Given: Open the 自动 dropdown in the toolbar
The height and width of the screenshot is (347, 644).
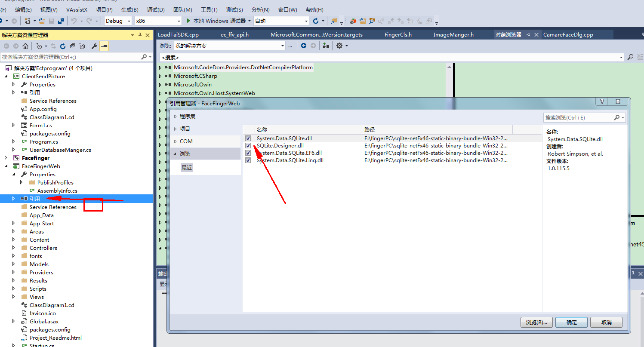Looking at the screenshot, I should [x=281, y=21].
